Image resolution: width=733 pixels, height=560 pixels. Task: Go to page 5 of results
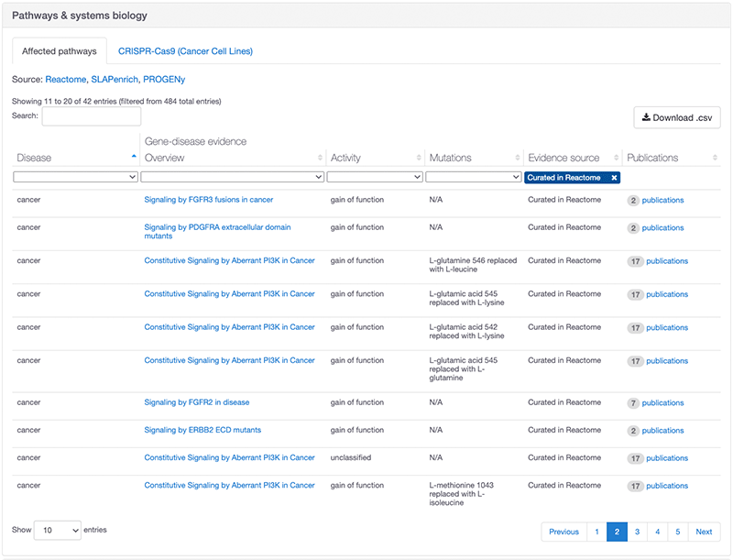click(677, 532)
